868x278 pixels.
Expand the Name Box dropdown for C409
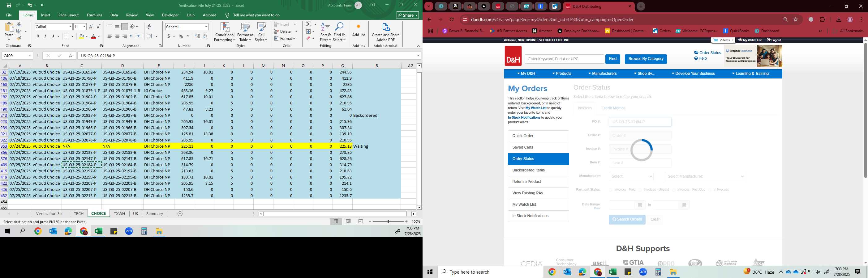coord(30,56)
